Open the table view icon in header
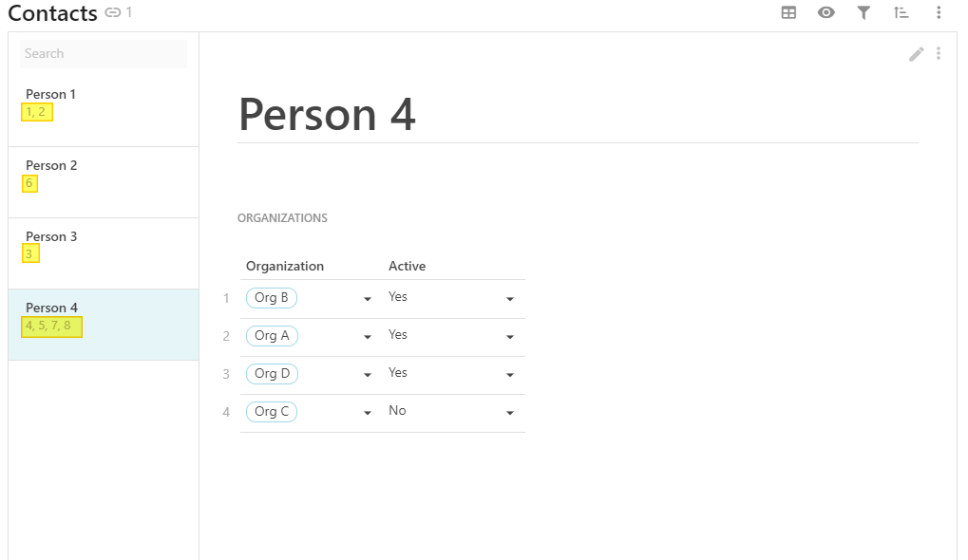 point(788,12)
